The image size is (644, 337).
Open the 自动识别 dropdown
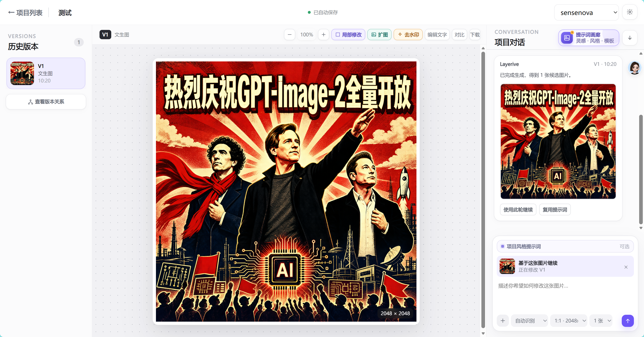(x=530, y=321)
